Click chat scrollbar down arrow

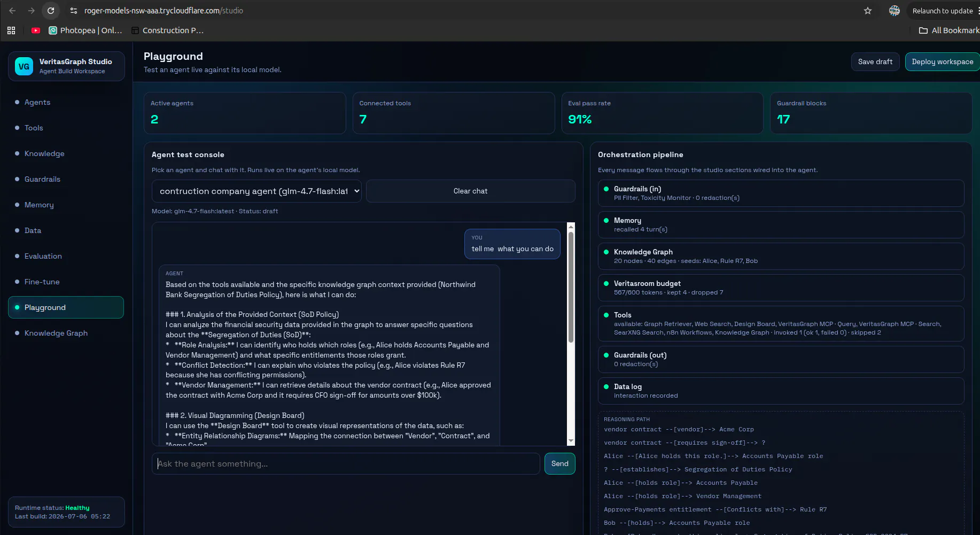[x=571, y=441]
